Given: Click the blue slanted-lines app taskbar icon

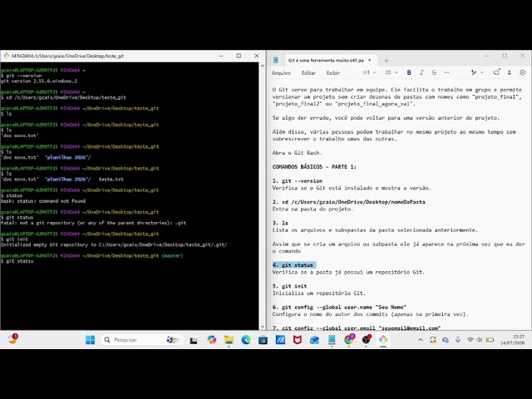Looking at the screenshot, I should pyautogui.click(x=280, y=340).
